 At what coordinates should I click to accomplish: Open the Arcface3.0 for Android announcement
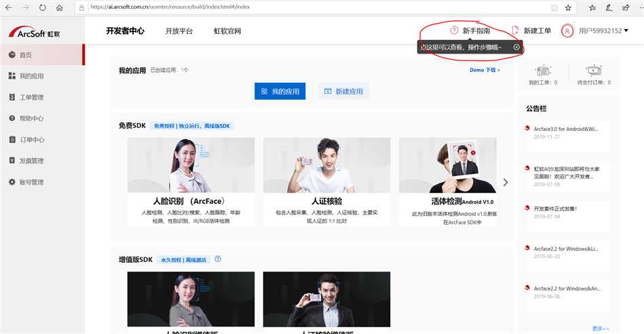[565, 129]
